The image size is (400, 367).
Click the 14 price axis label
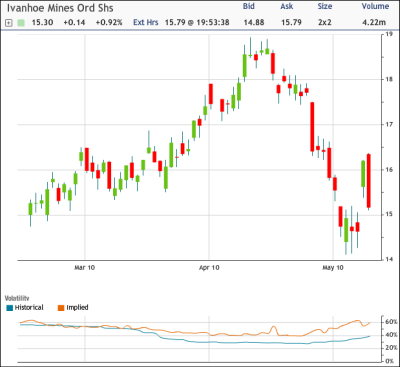pyautogui.click(x=388, y=259)
